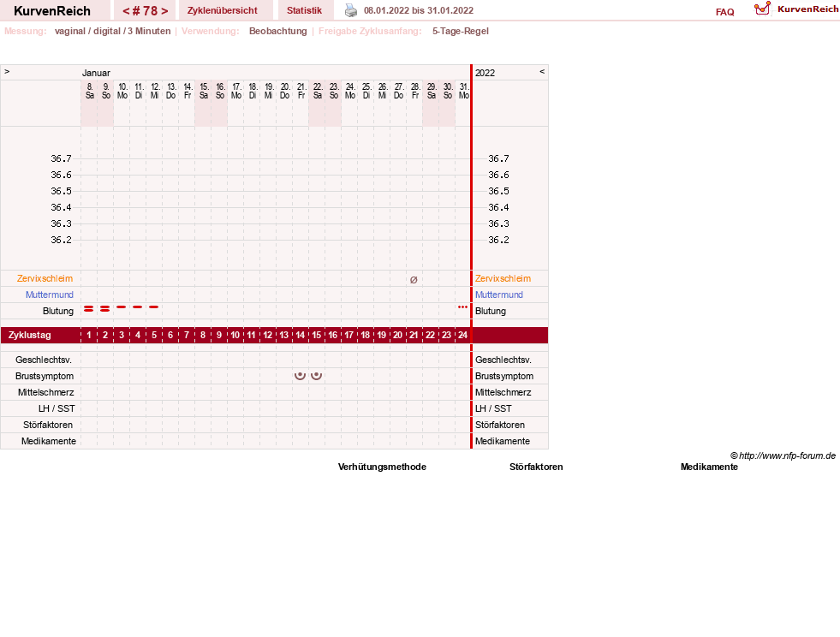Click the Januar month label
The width and height of the screenshot is (840, 637).
click(96, 73)
